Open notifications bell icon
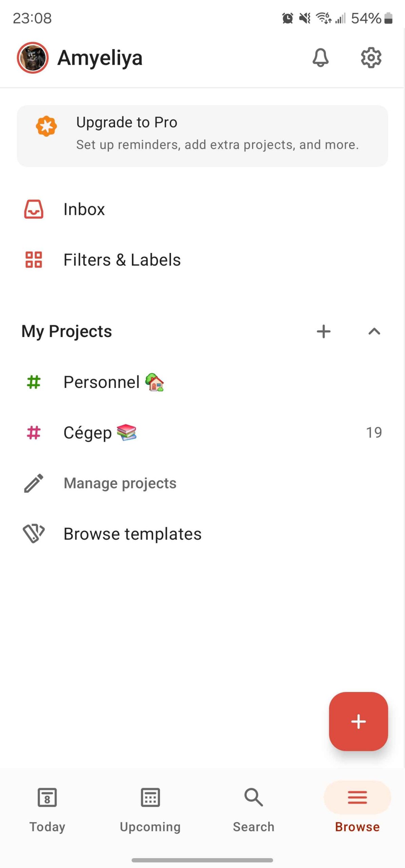Image resolution: width=405 pixels, height=868 pixels. click(x=320, y=58)
